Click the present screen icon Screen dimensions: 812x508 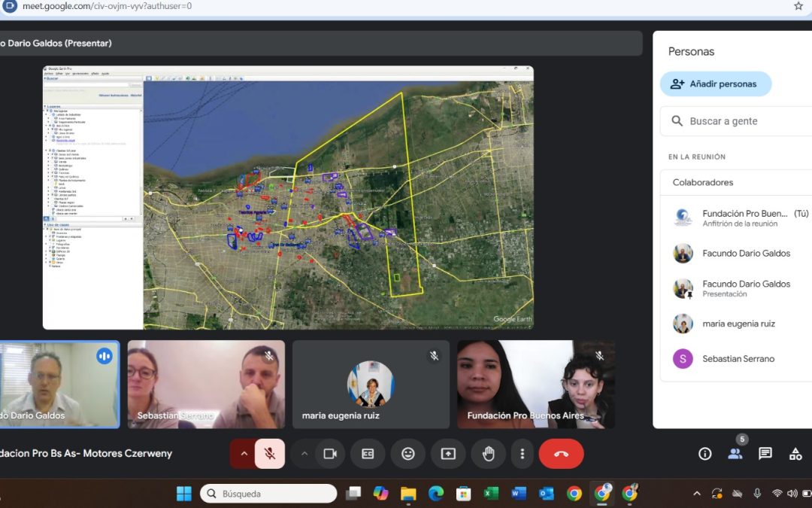(448, 454)
